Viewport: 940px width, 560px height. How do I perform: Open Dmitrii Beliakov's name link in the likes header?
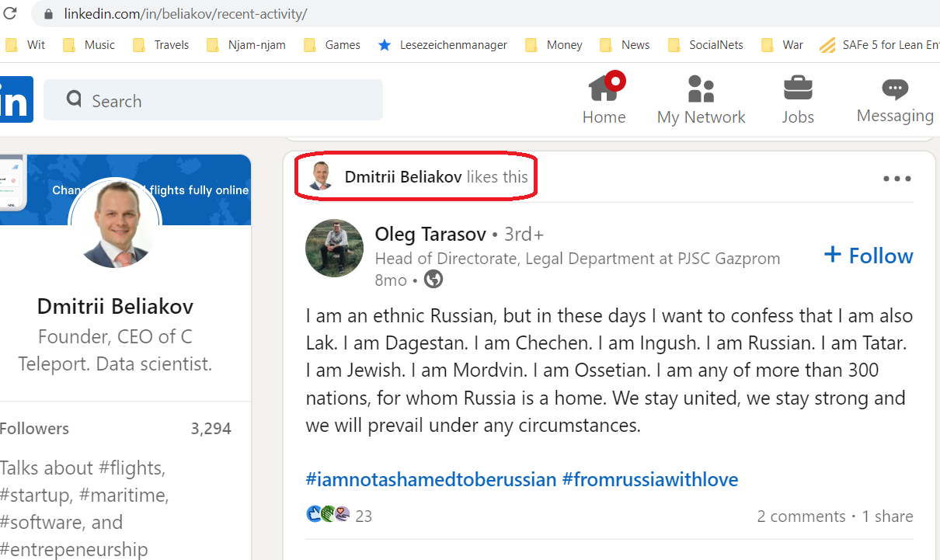click(403, 177)
